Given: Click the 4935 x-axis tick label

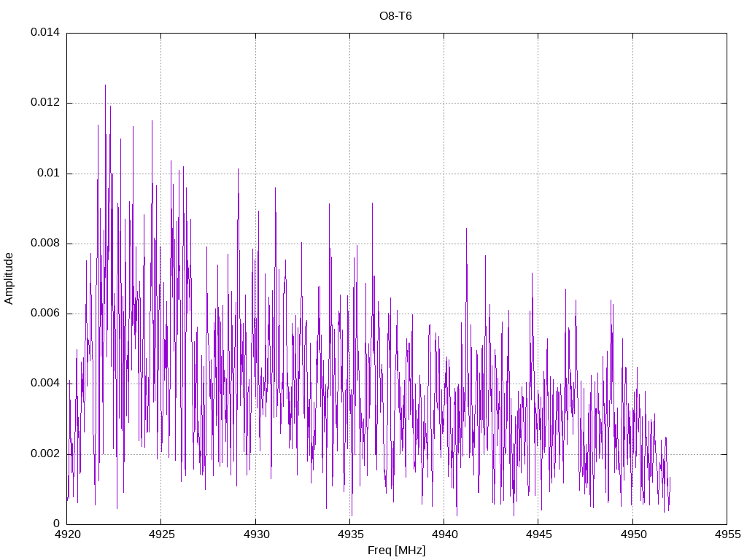Looking at the screenshot, I should [x=350, y=534].
